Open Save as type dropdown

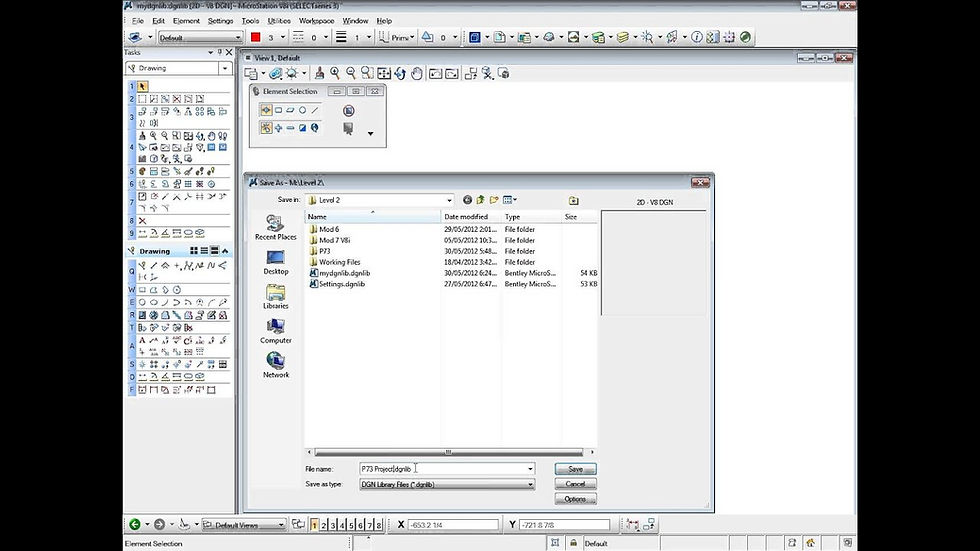530,484
